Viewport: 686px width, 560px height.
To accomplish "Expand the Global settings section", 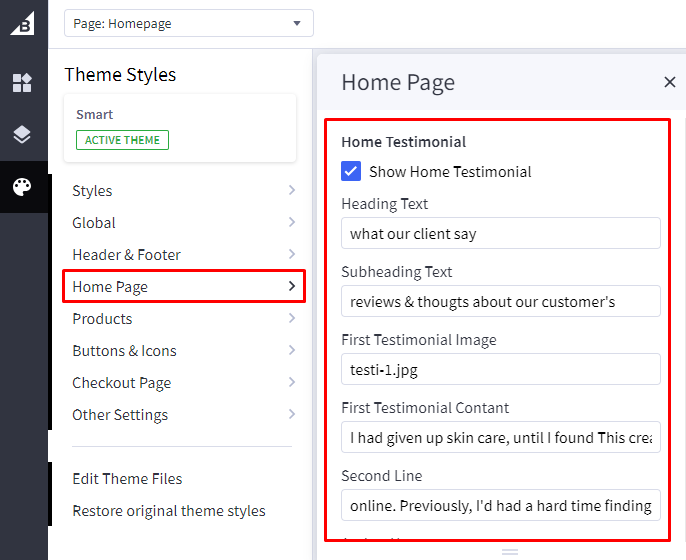I will (x=182, y=223).
